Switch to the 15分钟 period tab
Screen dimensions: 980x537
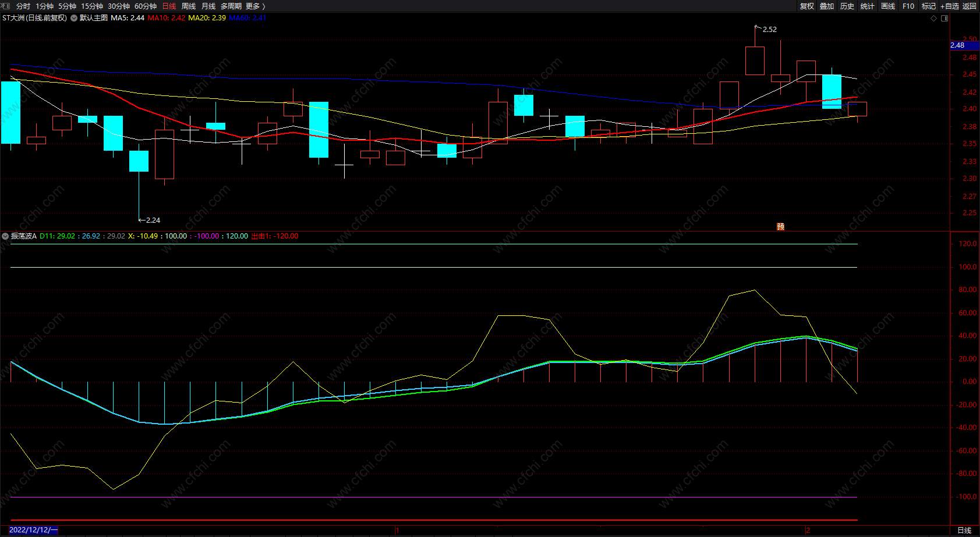click(x=91, y=6)
